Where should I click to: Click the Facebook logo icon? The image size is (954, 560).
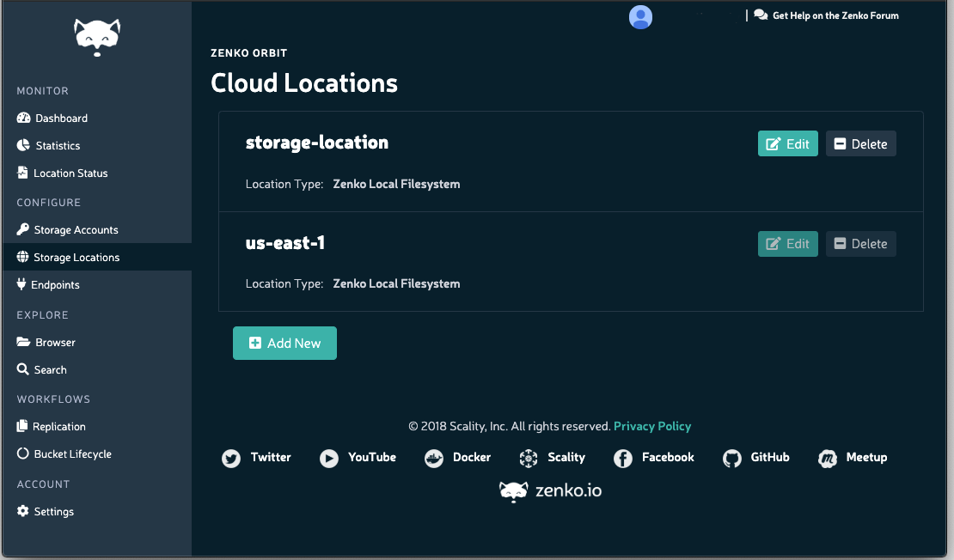pos(623,458)
